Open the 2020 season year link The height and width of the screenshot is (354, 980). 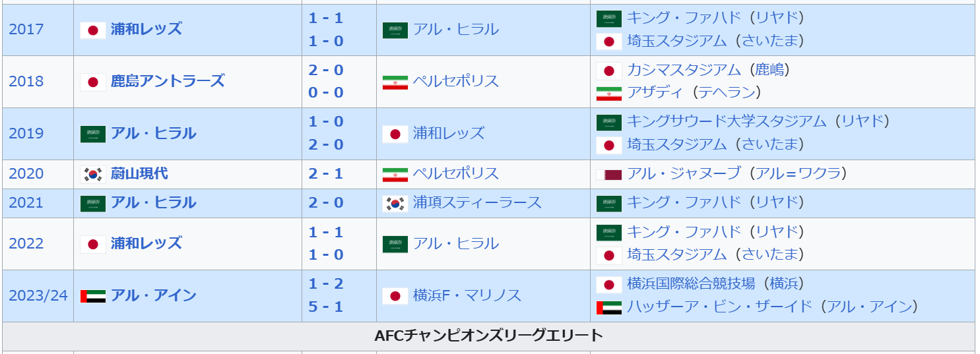(x=26, y=173)
